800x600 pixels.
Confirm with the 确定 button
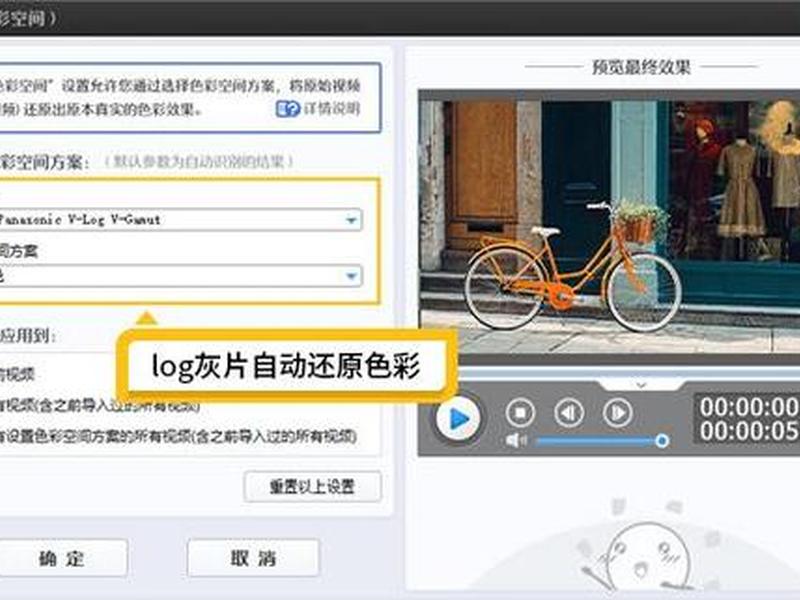pyautogui.click(x=61, y=558)
